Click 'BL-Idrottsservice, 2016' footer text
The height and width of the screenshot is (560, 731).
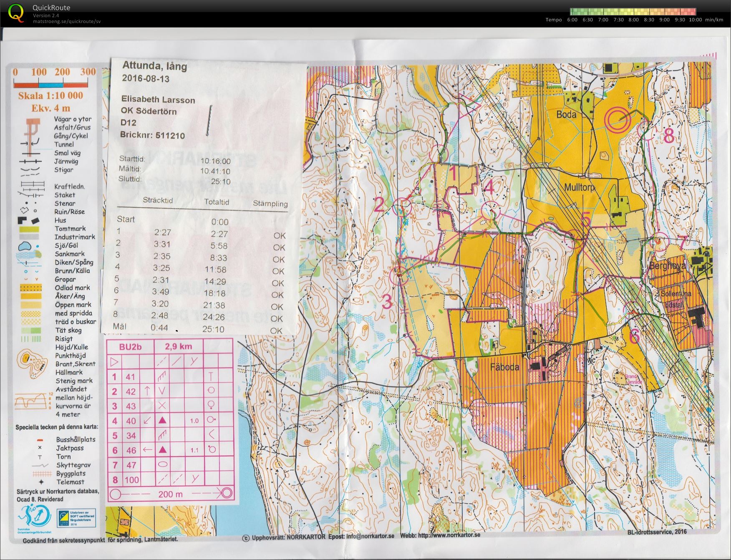(x=657, y=532)
